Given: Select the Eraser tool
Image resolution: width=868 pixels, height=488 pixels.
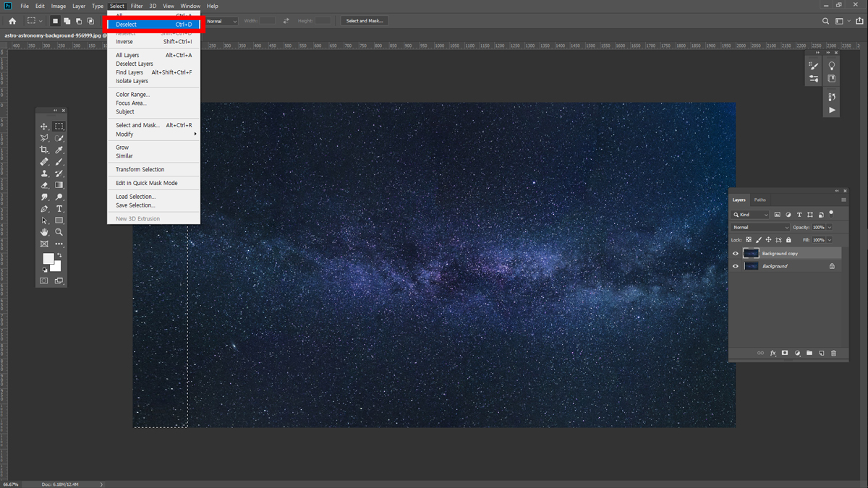Looking at the screenshot, I should tap(44, 185).
